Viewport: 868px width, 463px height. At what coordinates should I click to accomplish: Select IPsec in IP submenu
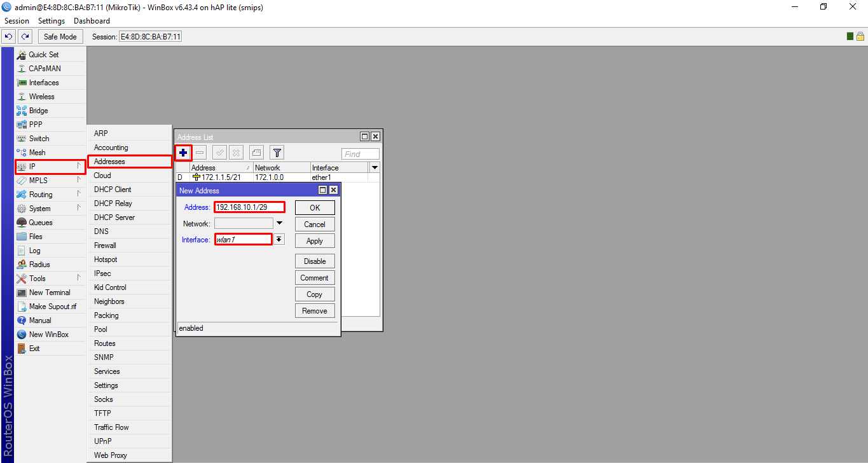(x=130, y=273)
